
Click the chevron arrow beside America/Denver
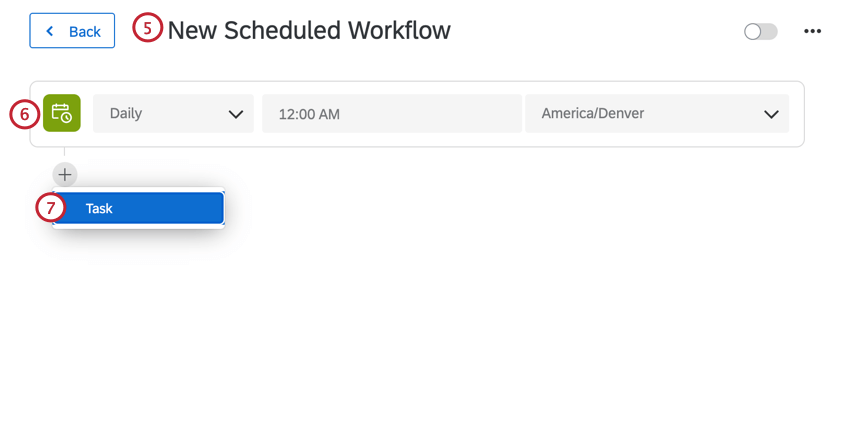[771, 114]
